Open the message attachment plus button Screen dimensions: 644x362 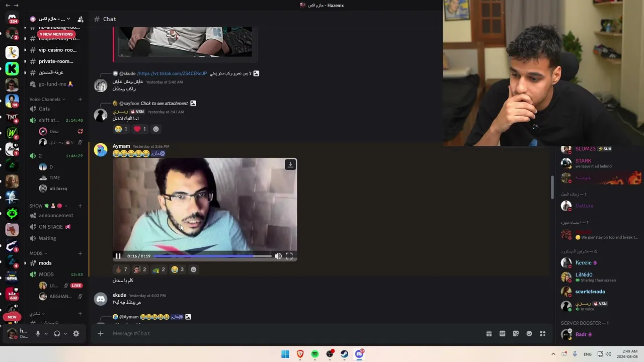[101, 333]
